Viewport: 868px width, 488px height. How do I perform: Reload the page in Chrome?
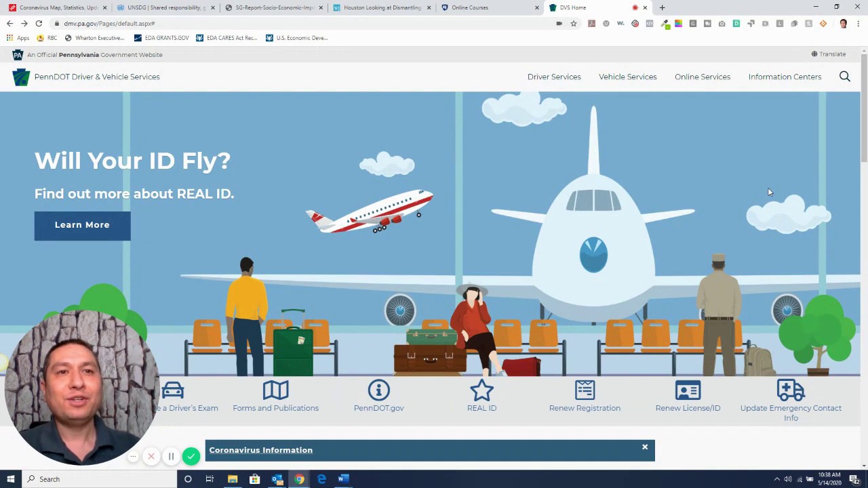click(39, 24)
